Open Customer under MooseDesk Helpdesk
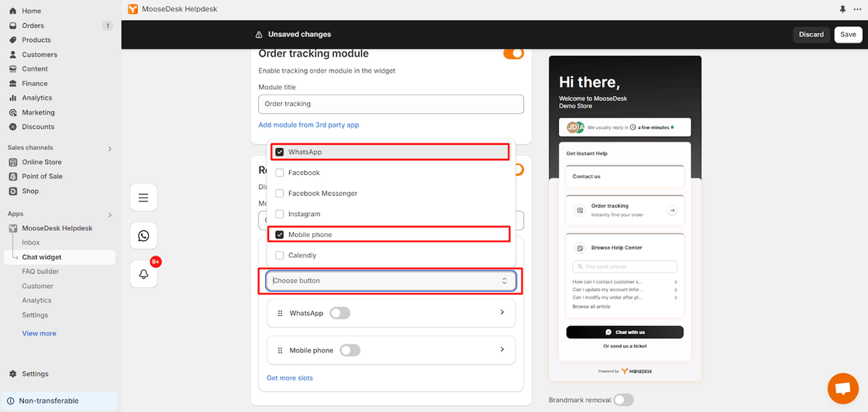The image size is (868, 412). (x=38, y=286)
